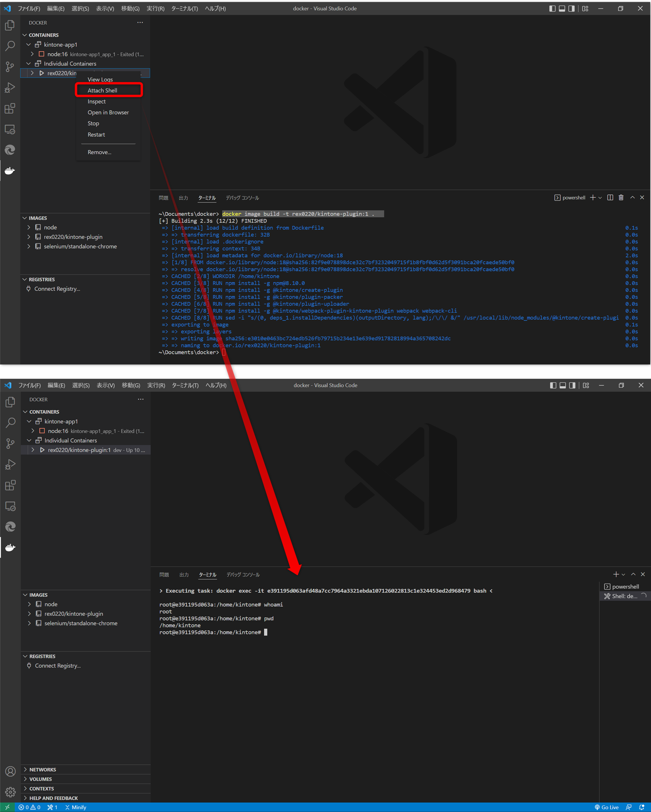Switch to 出力 tab in top window

(x=184, y=198)
